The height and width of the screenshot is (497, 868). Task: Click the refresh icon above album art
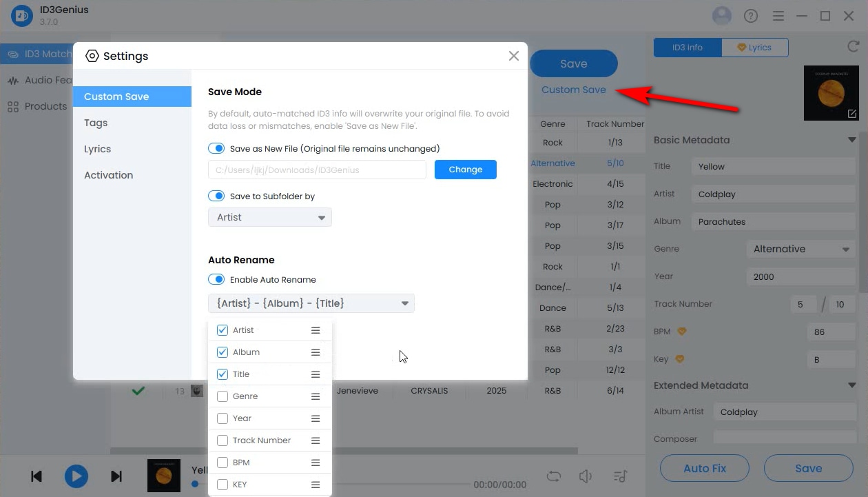click(852, 47)
